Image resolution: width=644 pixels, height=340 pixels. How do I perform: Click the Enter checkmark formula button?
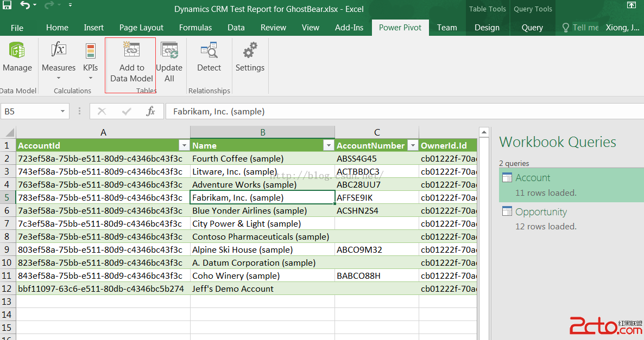pos(127,111)
